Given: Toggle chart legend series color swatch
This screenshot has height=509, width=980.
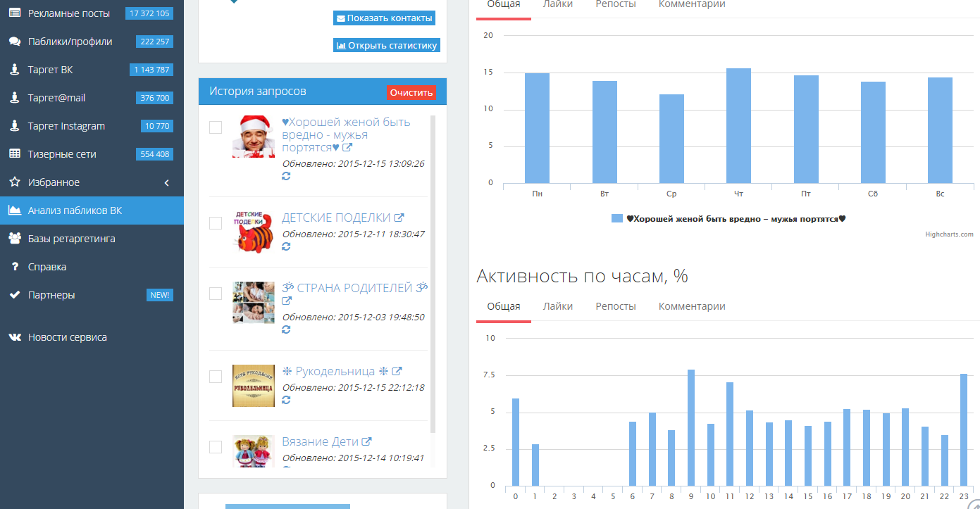Looking at the screenshot, I should [617, 219].
